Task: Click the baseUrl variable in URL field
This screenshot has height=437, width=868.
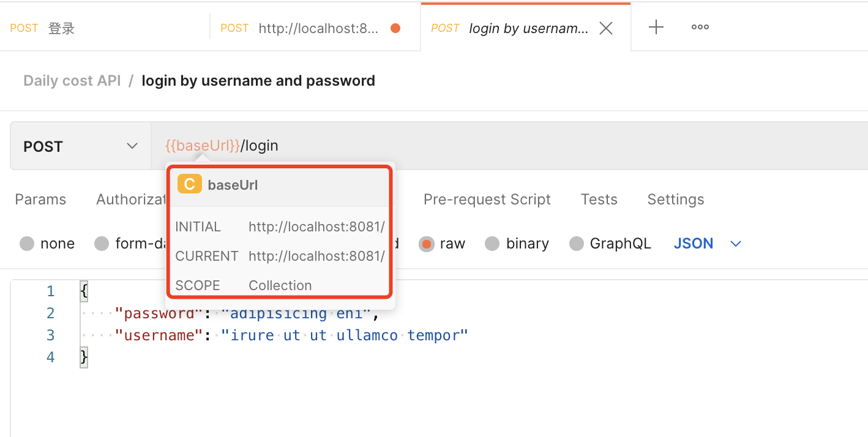Action: click(x=203, y=146)
